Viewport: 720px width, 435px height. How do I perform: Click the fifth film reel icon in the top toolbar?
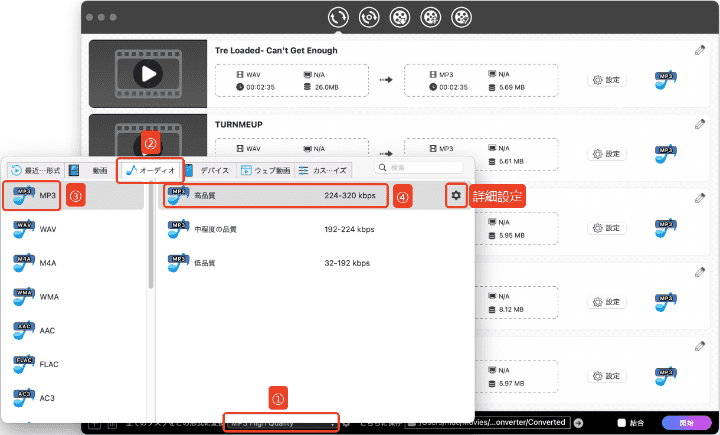[x=461, y=17]
